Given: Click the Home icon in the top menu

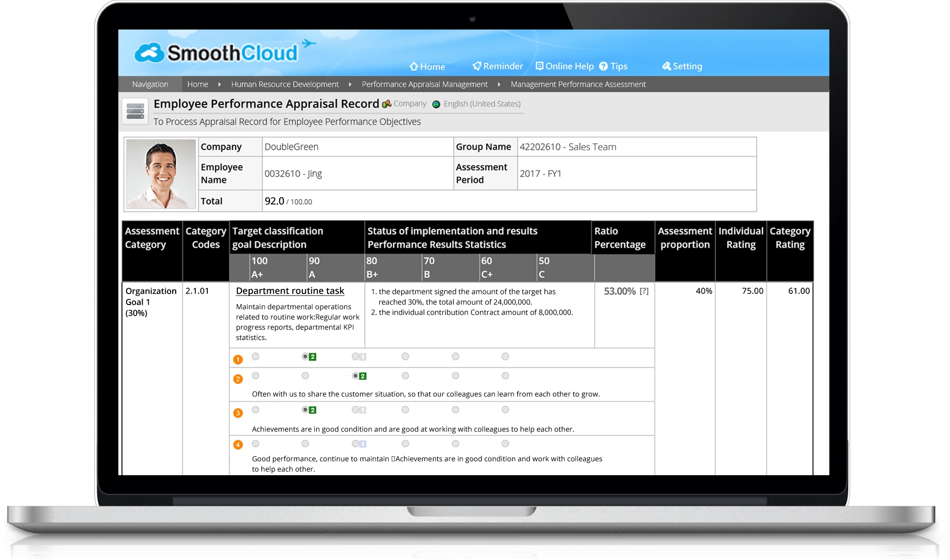Looking at the screenshot, I should coord(414,66).
